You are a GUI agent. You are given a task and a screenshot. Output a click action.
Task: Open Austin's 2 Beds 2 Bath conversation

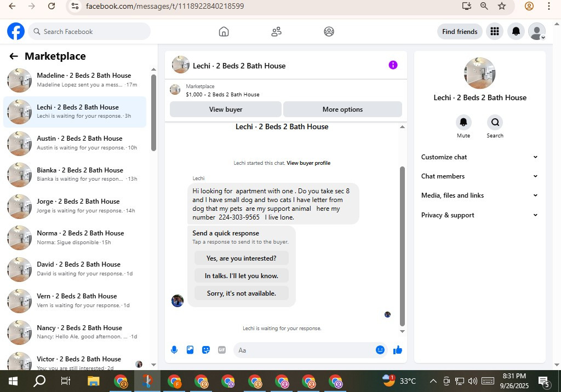pyautogui.click(x=75, y=143)
